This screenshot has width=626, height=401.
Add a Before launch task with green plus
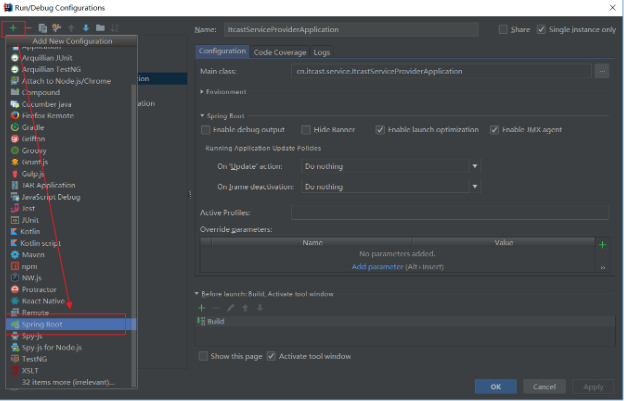202,308
